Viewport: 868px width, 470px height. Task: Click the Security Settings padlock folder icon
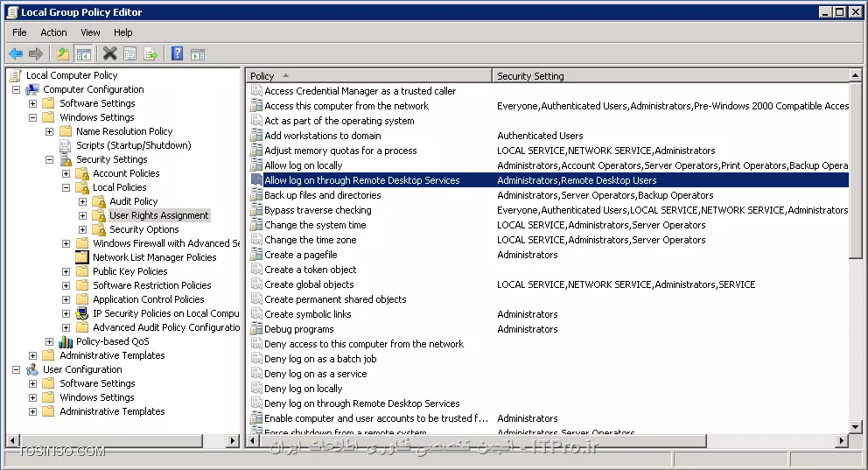pyautogui.click(x=66, y=159)
